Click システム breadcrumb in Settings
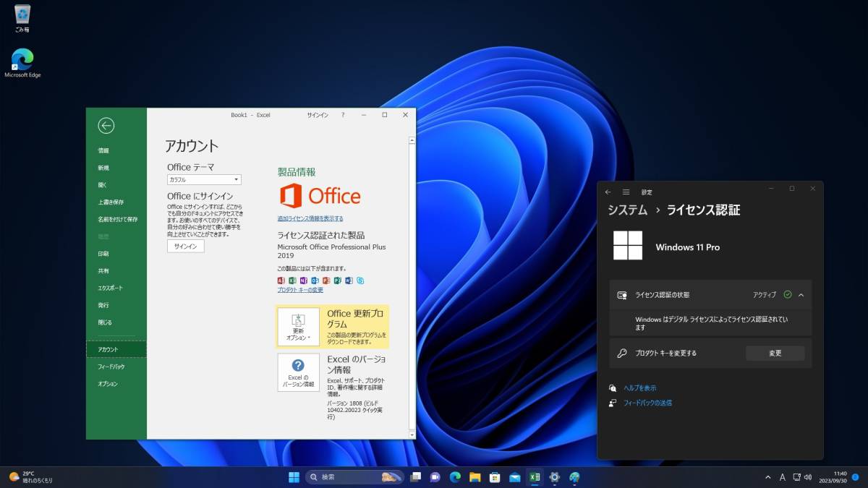 click(627, 210)
